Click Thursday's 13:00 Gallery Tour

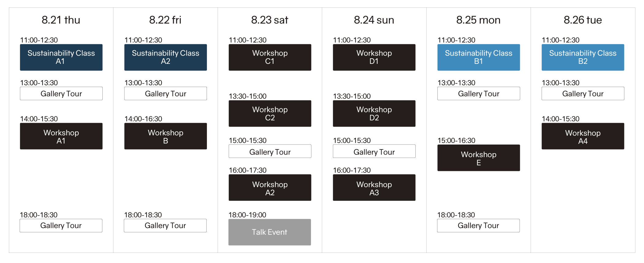61,94
